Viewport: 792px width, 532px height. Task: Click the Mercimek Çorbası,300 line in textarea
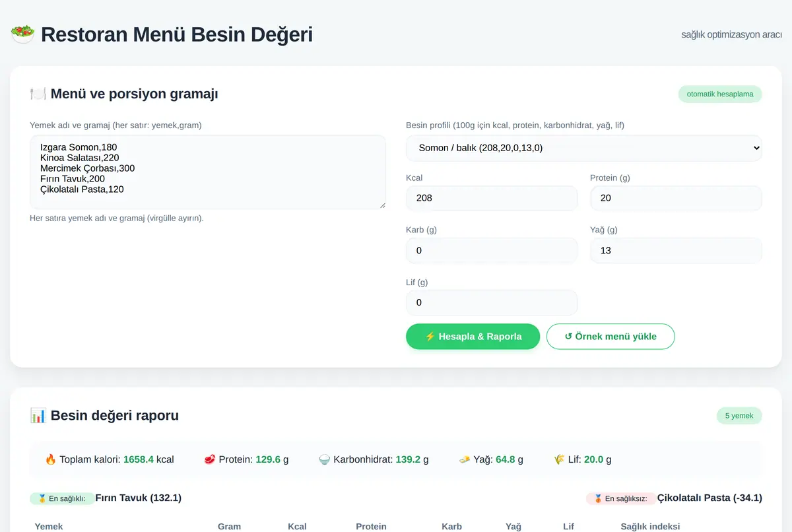pos(87,168)
